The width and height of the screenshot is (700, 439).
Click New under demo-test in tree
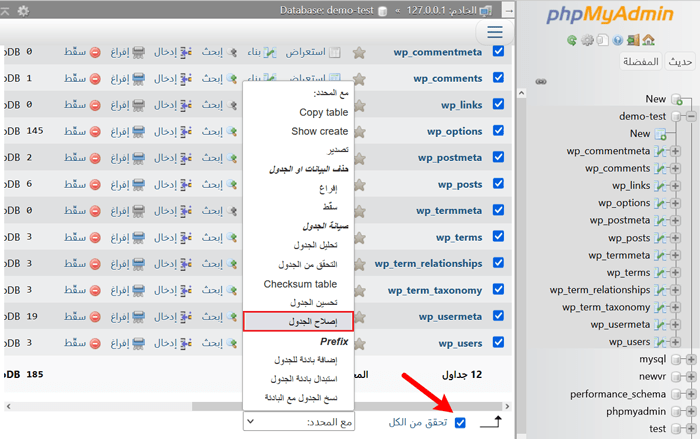coord(640,134)
